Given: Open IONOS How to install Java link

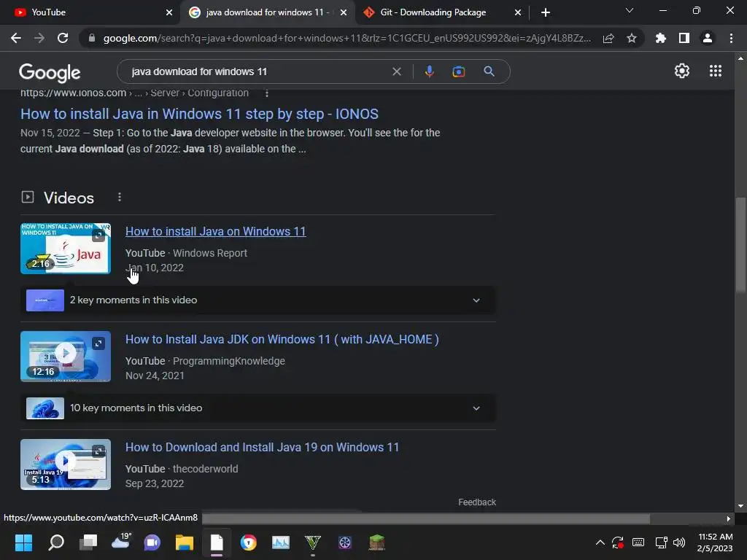Looking at the screenshot, I should [x=199, y=114].
